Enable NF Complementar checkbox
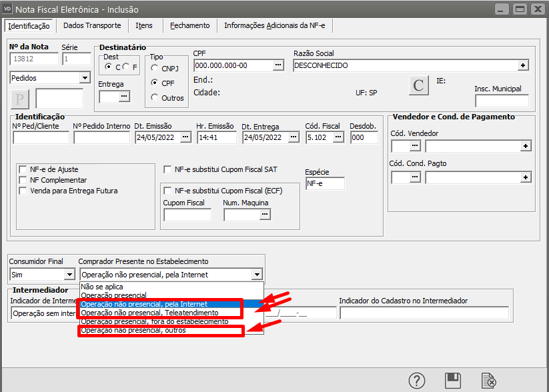Screen dimensions: 549x392 (24, 180)
